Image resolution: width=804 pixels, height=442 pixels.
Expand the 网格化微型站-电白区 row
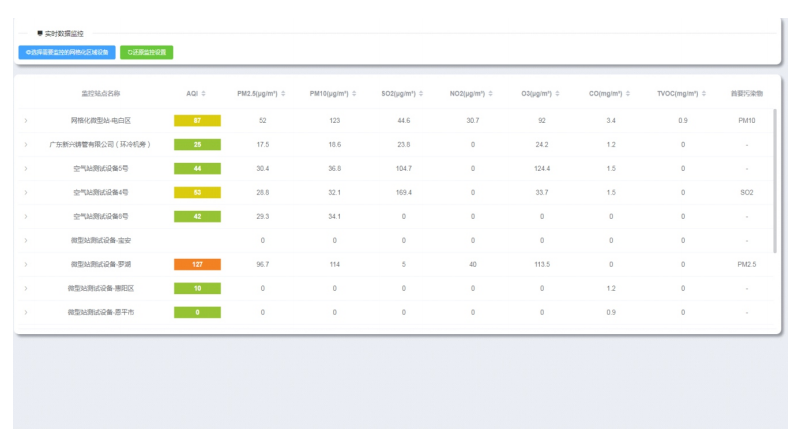[26, 120]
